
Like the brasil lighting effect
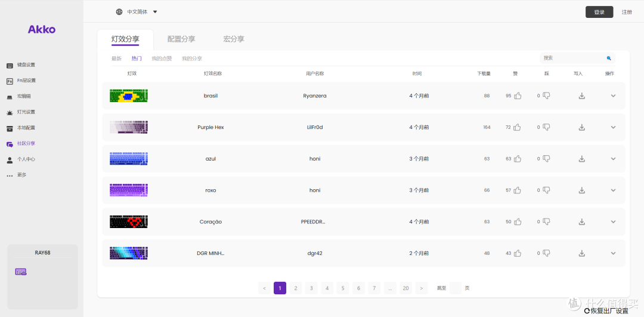518,96
